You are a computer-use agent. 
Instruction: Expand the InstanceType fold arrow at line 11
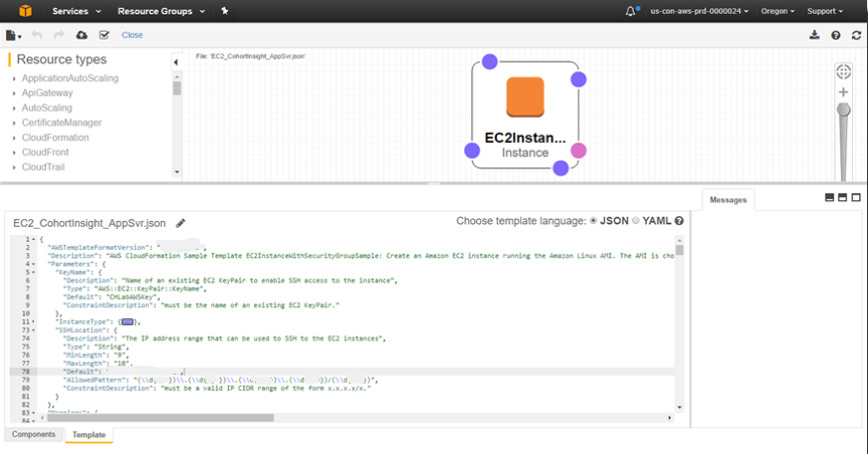pos(34,322)
